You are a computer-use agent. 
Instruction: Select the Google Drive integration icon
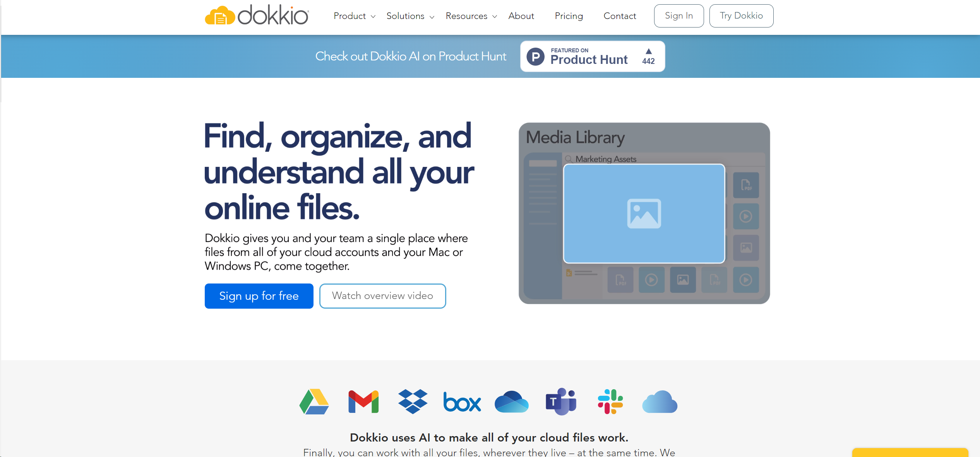tap(314, 402)
